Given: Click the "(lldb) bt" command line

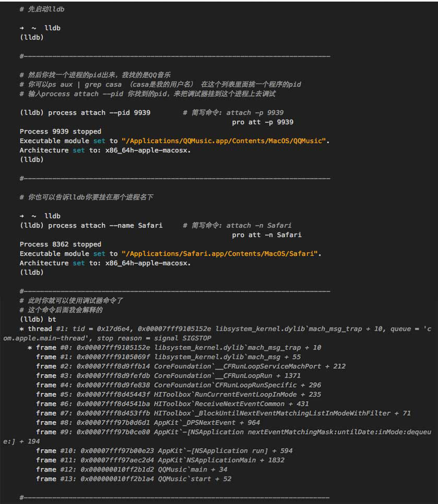Looking at the screenshot, I should tap(38, 319).
